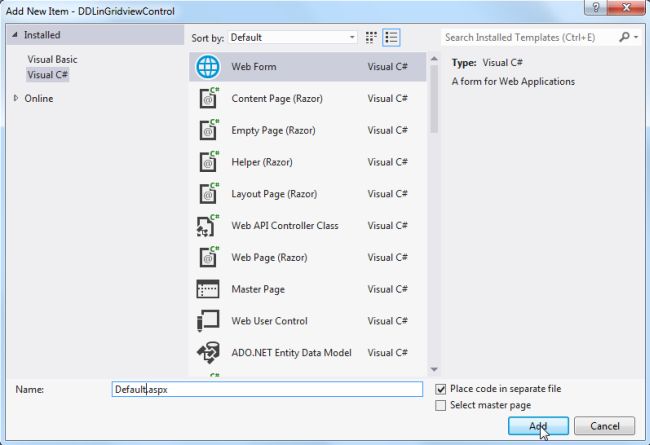Screen dimensions: 650x445
Task: Click the Web API Controller Class icon
Action: coord(208,226)
